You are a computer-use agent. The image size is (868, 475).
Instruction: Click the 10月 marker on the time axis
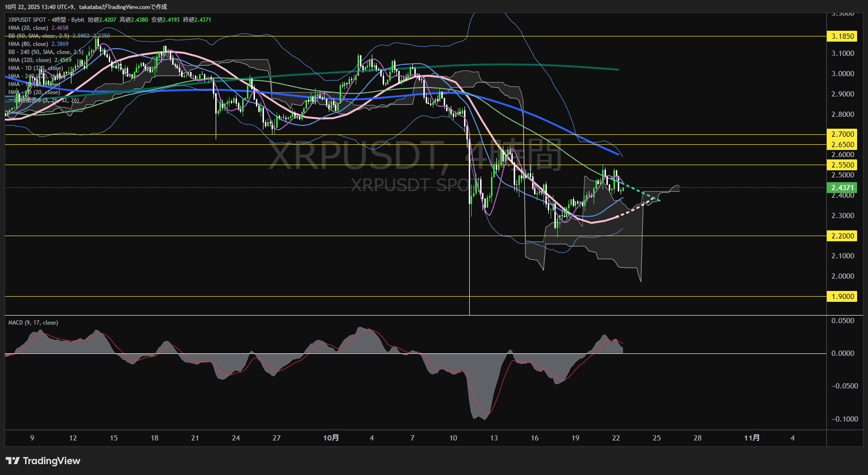pos(331,438)
